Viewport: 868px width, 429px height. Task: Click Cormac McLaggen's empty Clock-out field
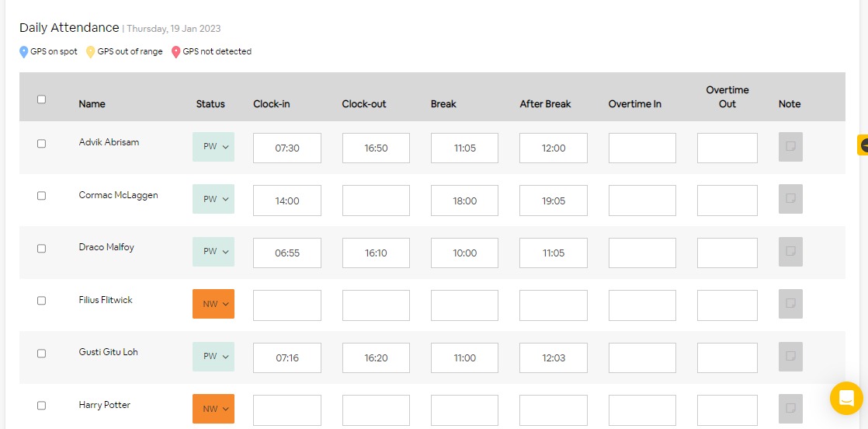(x=376, y=201)
